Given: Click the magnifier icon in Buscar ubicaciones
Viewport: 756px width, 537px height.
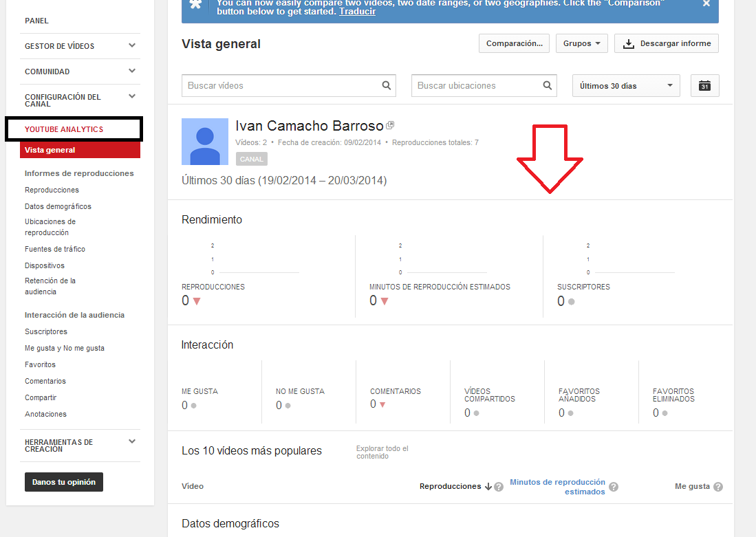Looking at the screenshot, I should (x=548, y=85).
